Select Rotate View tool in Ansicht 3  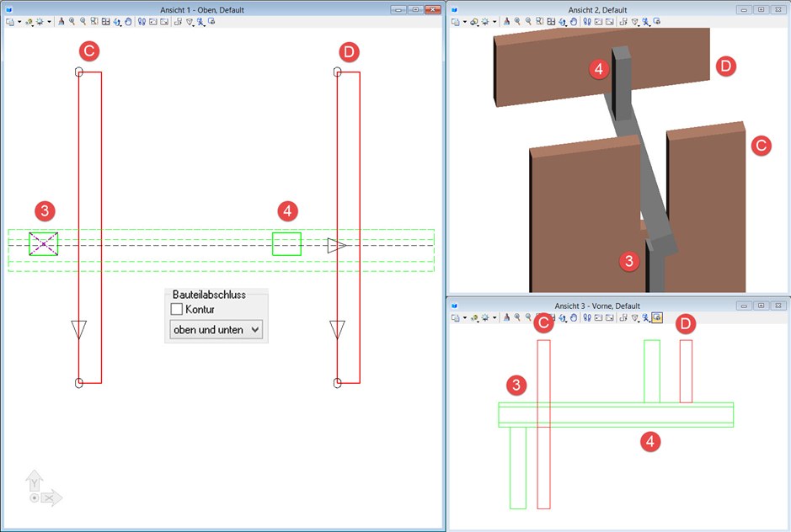(563, 317)
